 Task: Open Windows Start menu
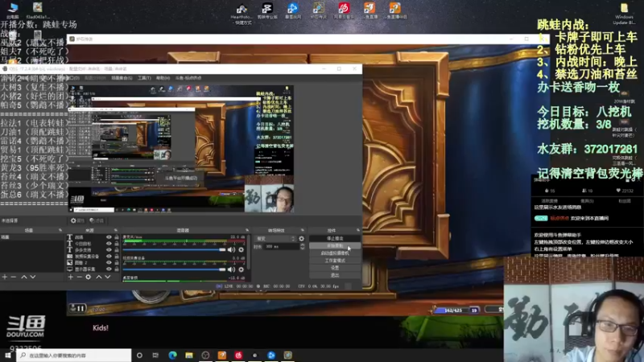tap(8, 355)
